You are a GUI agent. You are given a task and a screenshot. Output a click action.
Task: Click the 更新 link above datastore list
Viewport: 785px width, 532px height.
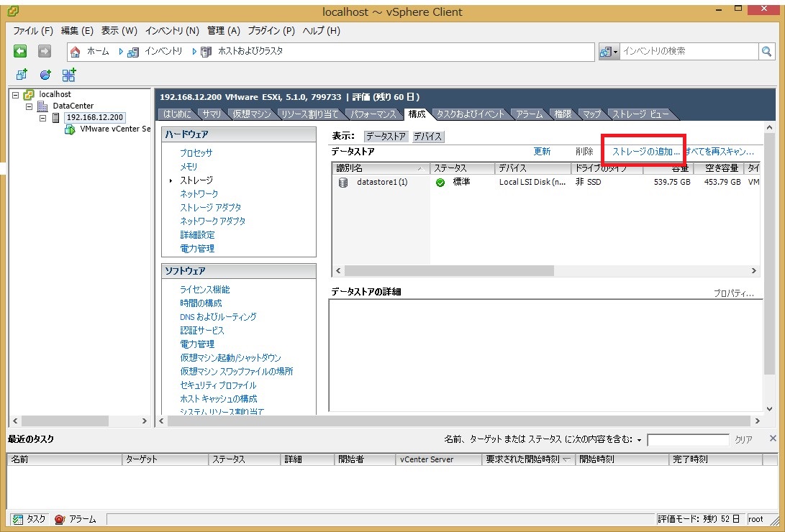coord(542,152)
